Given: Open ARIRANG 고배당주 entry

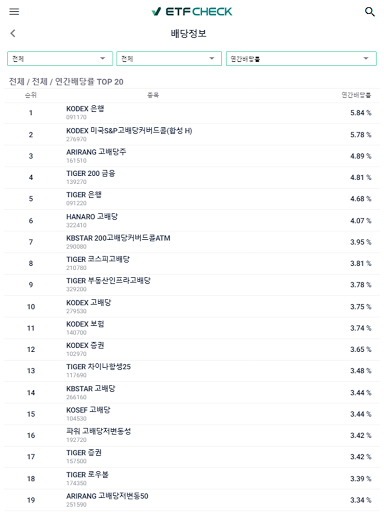Looking at the screenshot, I should (192, 156).
